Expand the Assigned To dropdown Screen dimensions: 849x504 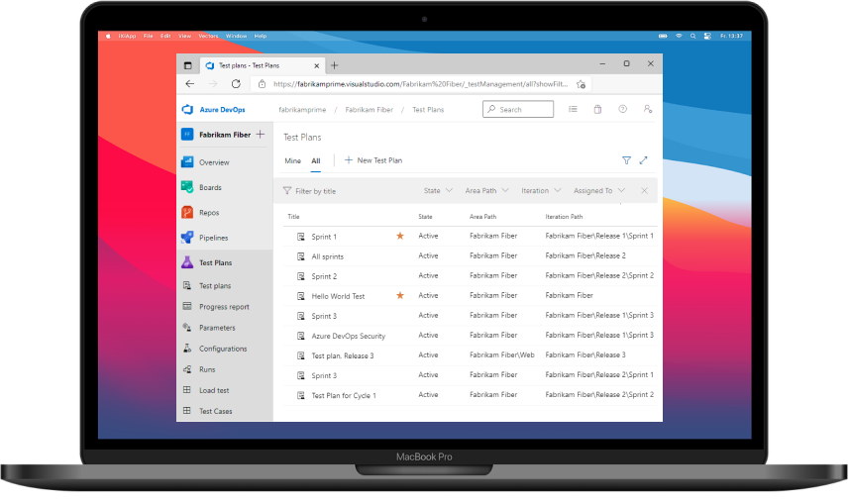[599, 190]
